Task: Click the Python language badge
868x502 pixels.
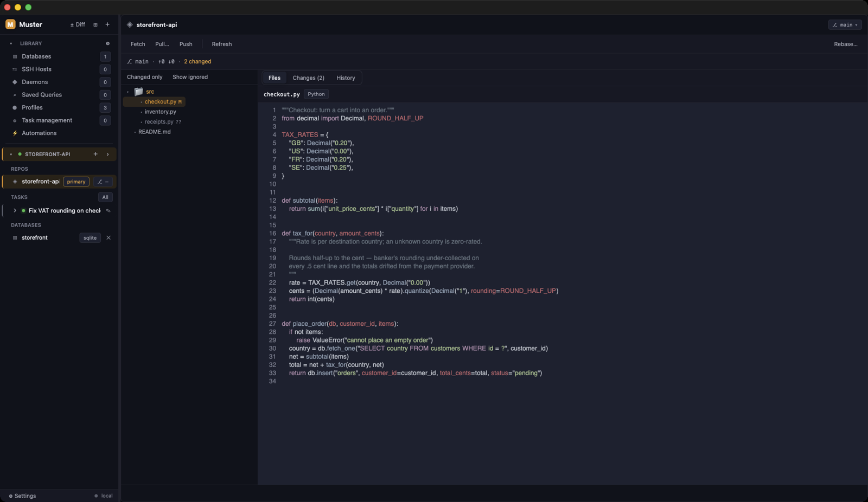Action: [316, 94]
